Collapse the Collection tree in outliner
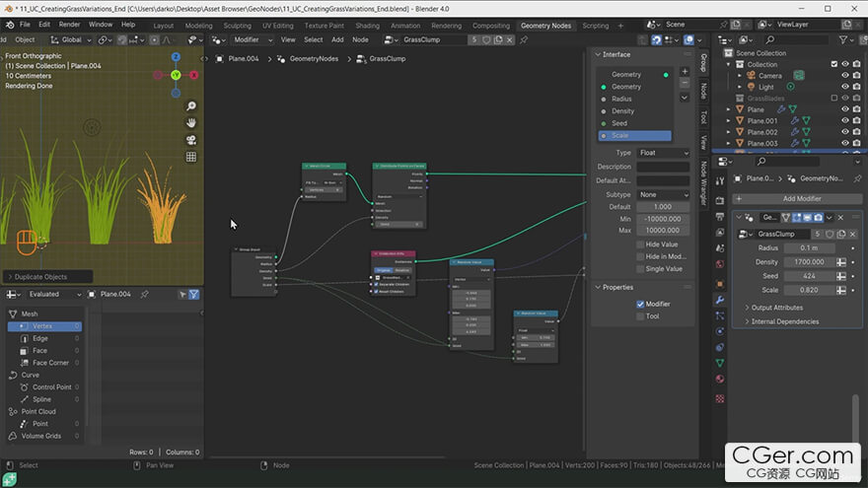Screen dimensions: 868x488 729,64
